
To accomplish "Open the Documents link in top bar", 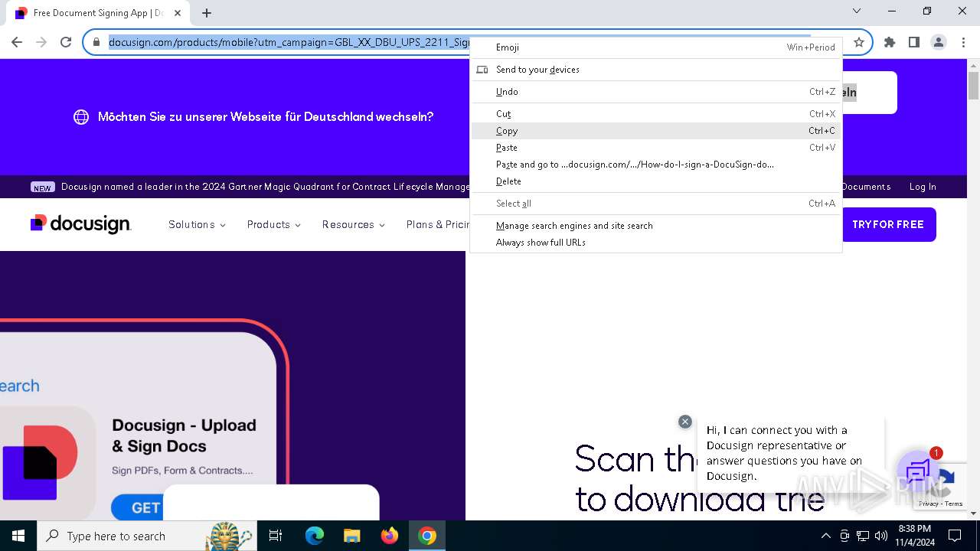I will [x=866, y=187].
